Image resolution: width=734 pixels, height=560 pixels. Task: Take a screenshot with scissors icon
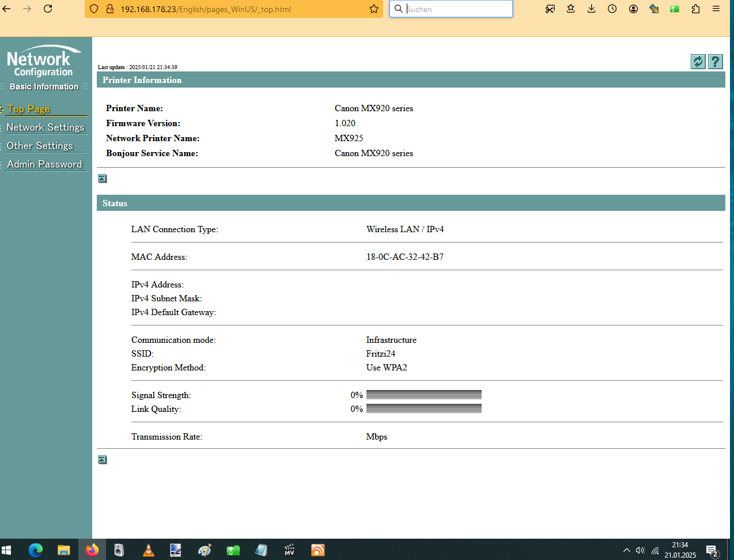pyautogui.click(x=550, y=9)
